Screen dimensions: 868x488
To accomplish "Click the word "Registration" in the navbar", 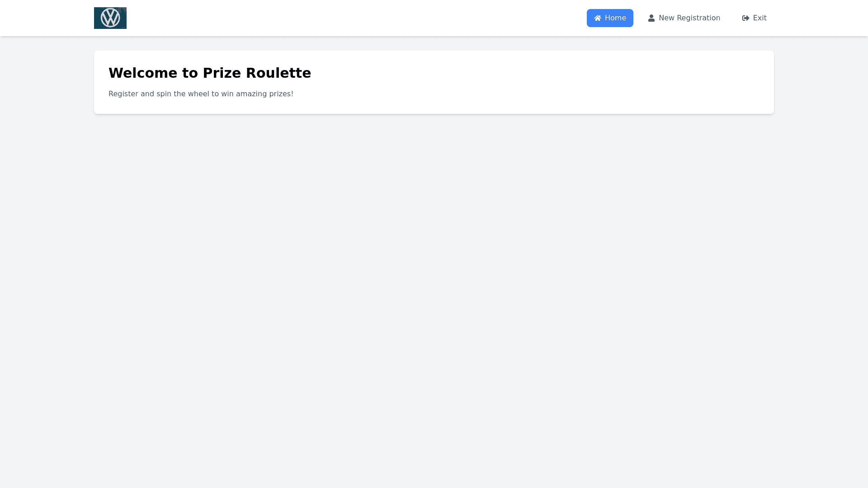I will pyautogui.click(x=698, y=18).
